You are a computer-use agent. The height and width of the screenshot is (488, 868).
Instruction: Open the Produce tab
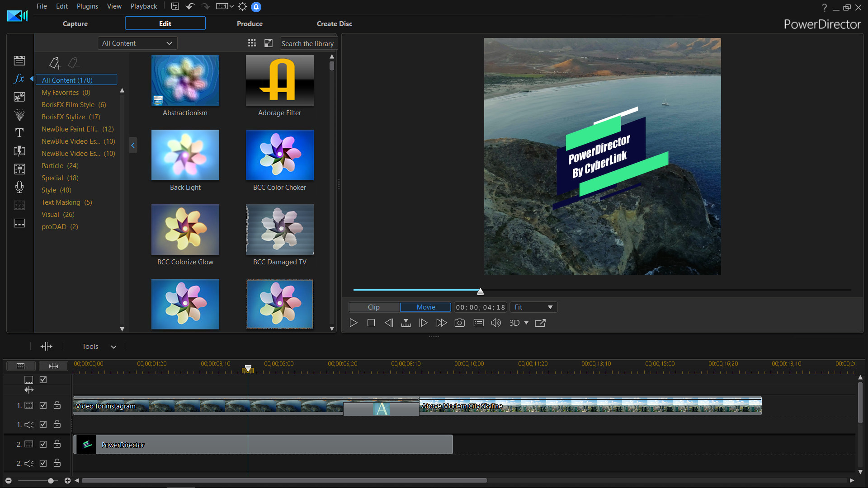[x=249, y=23]
